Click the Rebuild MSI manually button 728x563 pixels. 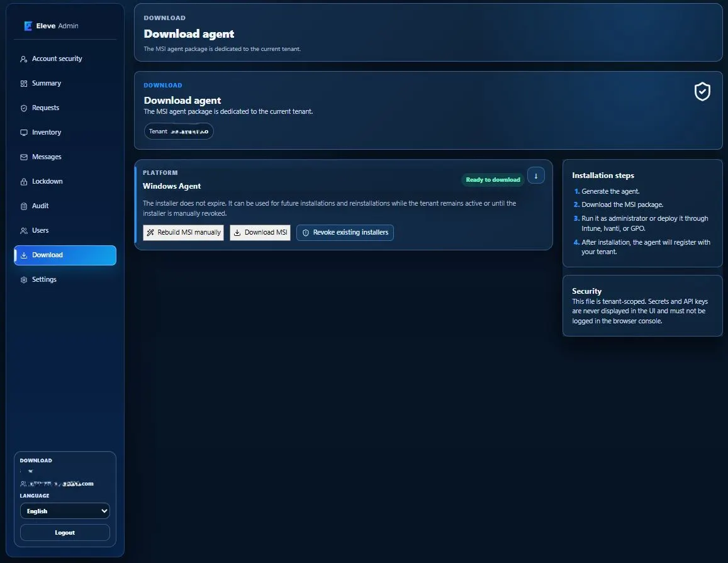(x=183, y=233)
